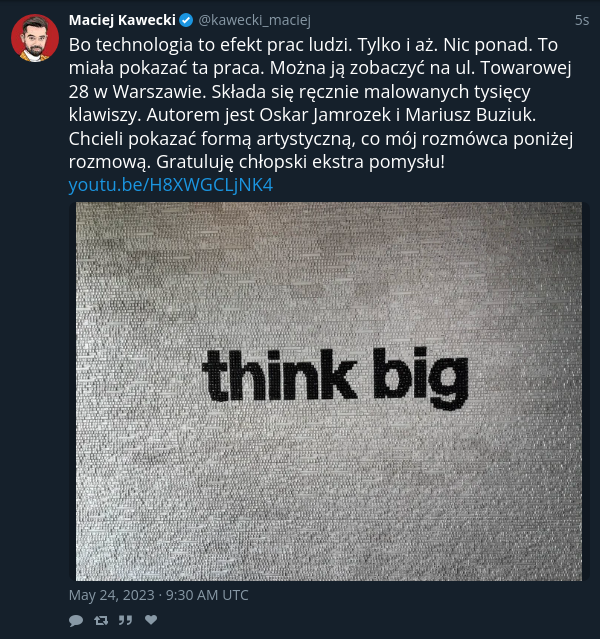Viewport: 600px width, 639px height.
Task: Click the name Mariusz Buziuk in the tweet
Action: pos(470,115)
